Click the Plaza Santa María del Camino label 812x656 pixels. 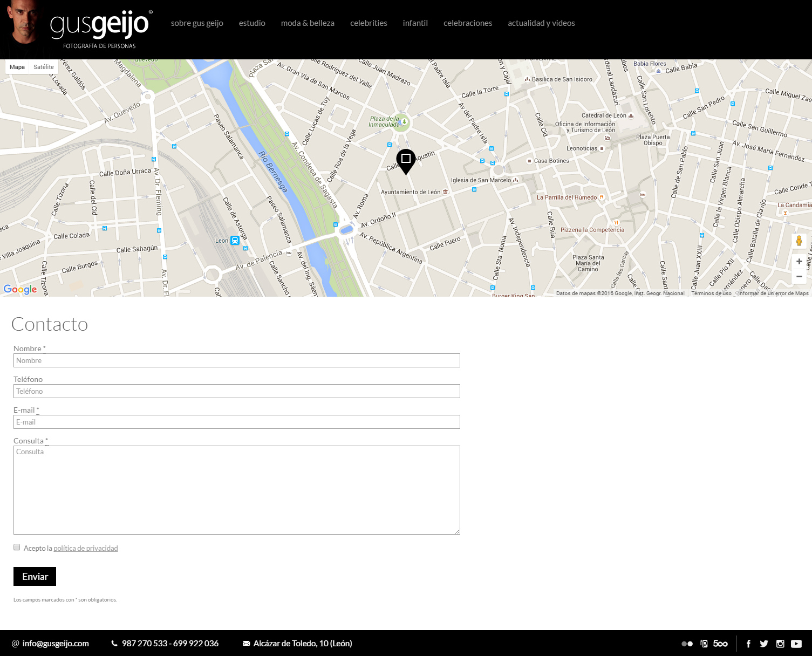click(588, 263)
